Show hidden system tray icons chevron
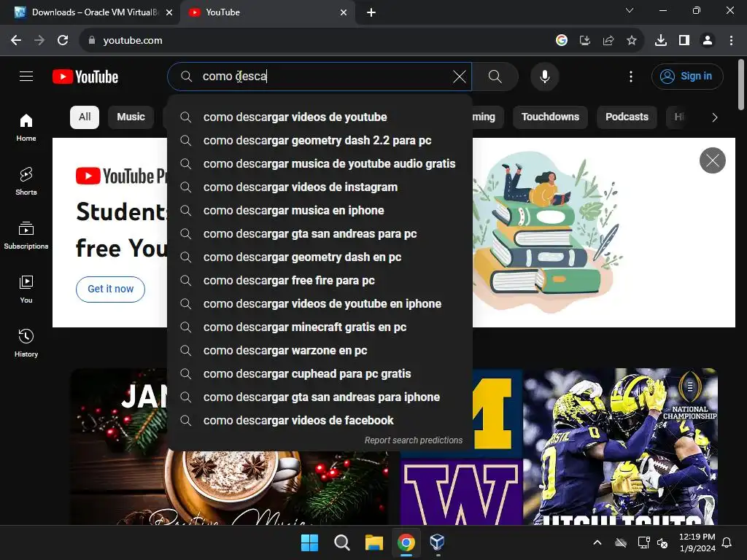Viewport: 747px width, 560px height. click(597, 542)
